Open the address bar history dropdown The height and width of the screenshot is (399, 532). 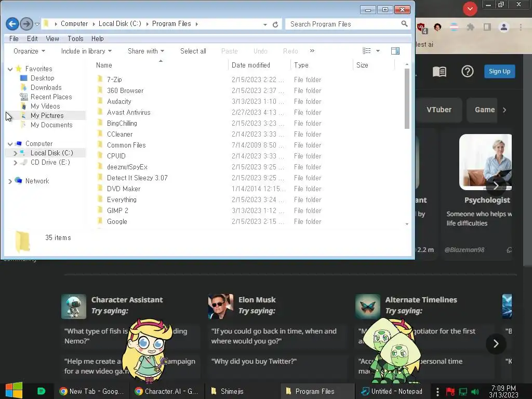(x=265, y=24)
